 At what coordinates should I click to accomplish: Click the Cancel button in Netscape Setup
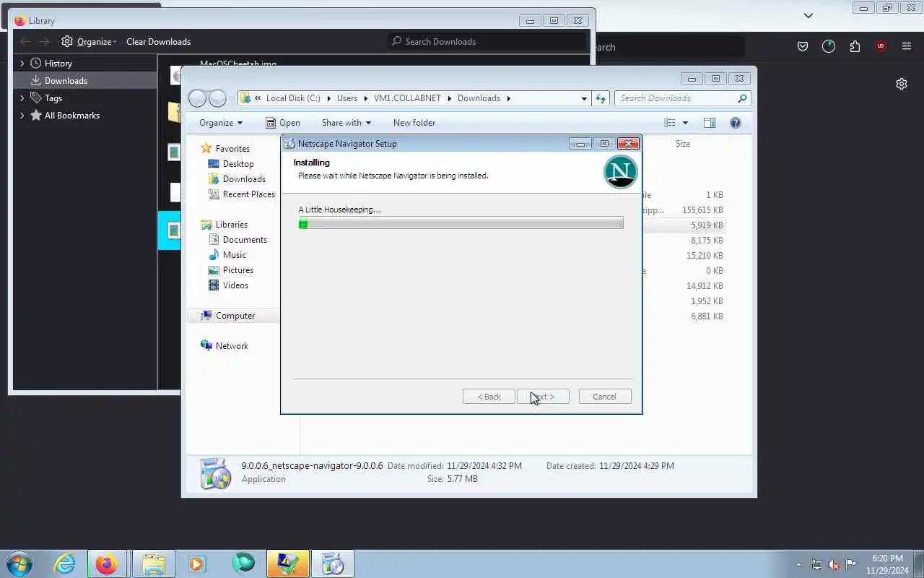[605, 397]
